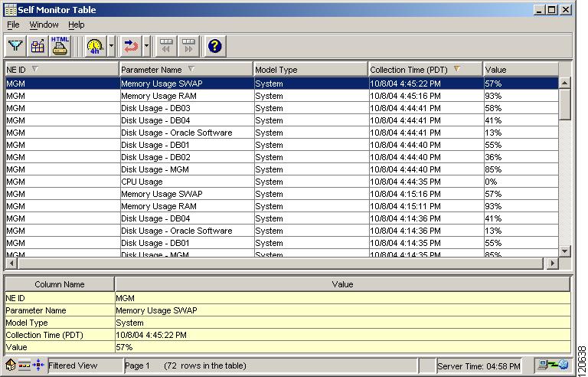This screenshot has height=377, width=588.
Task: Click the export table grid icon
Action: point(38,46)
